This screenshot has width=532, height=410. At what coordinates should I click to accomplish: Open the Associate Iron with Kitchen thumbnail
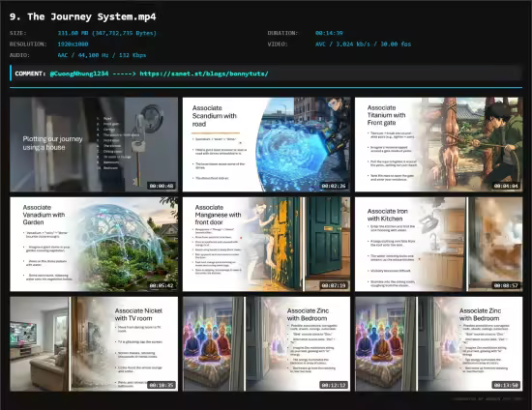[439, 245]
